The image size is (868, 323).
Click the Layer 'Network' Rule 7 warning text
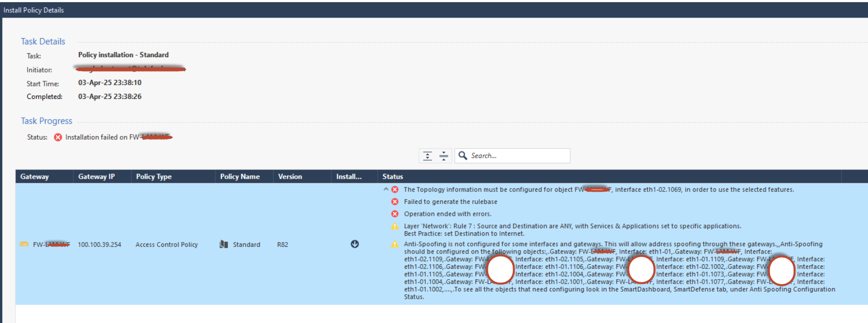point(572,226)
